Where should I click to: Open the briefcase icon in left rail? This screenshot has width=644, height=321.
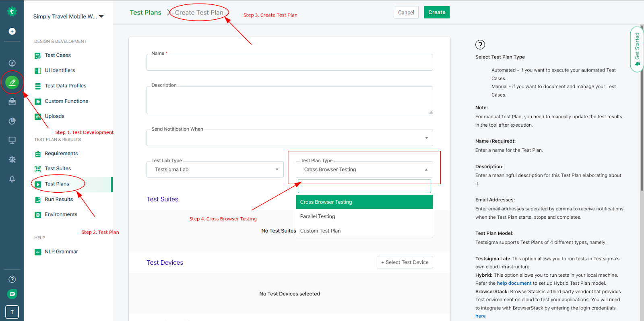[12, 102]
